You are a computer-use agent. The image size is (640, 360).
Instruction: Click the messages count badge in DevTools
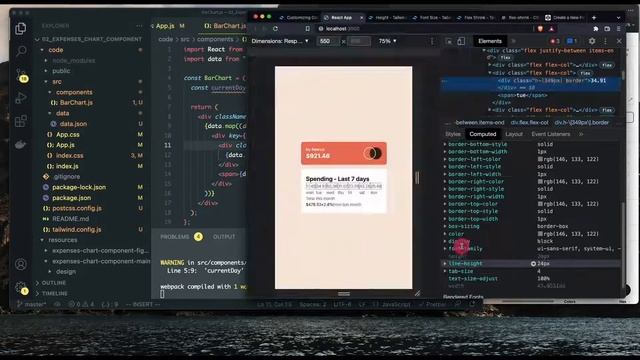click(x=571, y=41)
